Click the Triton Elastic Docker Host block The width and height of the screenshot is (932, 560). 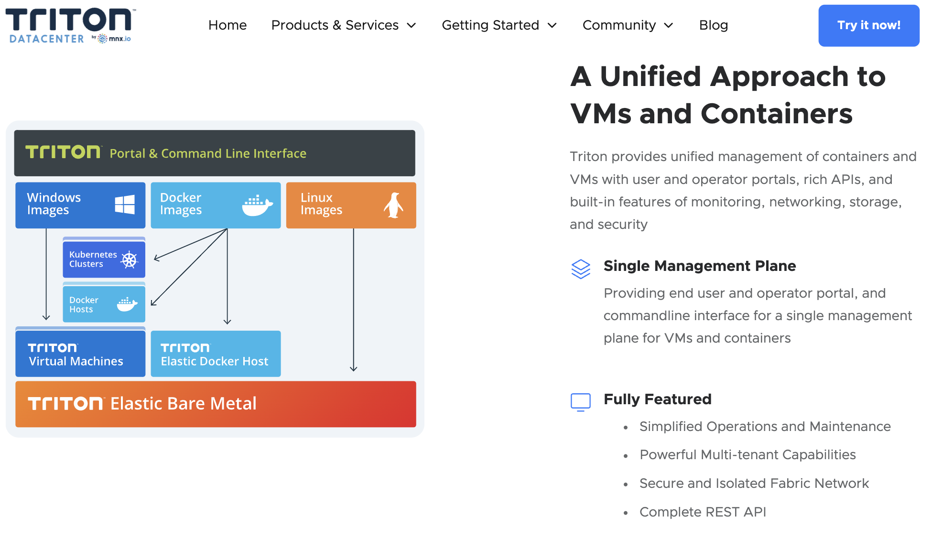(x=216, y=354)
